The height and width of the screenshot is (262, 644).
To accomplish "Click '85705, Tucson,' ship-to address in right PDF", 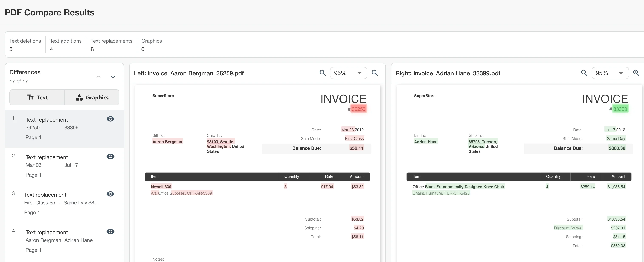I will coord(483,142).
